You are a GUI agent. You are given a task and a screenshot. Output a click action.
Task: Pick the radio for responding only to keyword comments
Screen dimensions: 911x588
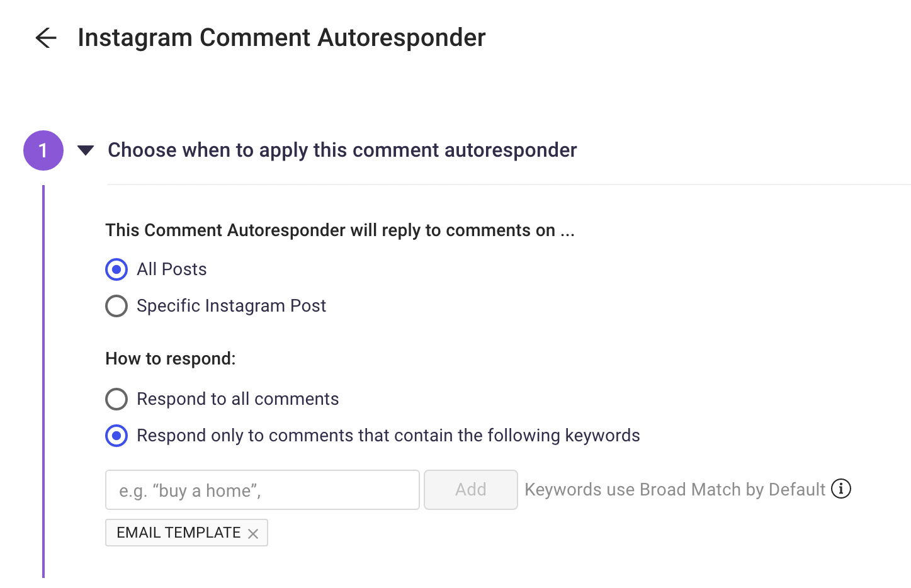pos(116,436)
